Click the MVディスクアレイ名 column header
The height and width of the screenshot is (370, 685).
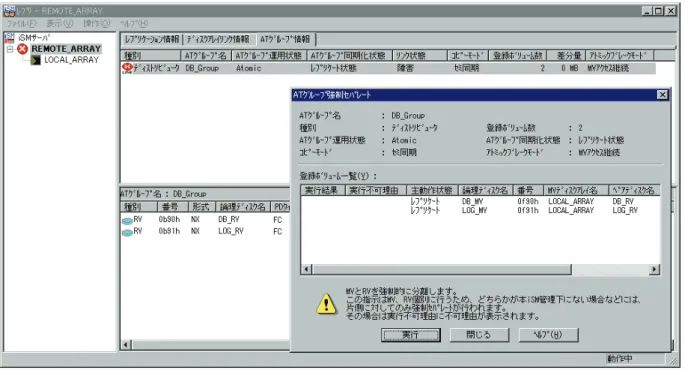coord(576,190)
